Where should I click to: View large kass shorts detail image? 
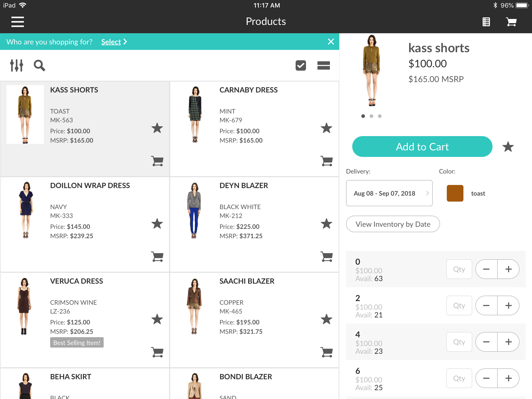point(372,71)
